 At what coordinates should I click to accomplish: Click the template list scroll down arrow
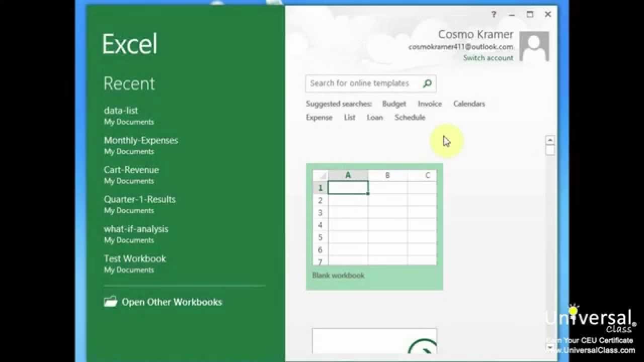click(550, 347)
